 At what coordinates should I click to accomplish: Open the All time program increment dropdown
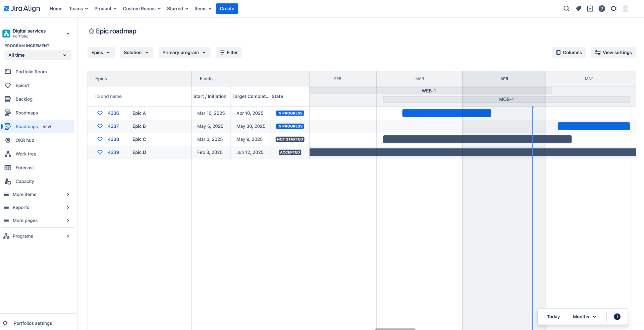pyautogui.click(x=38, y=55)
